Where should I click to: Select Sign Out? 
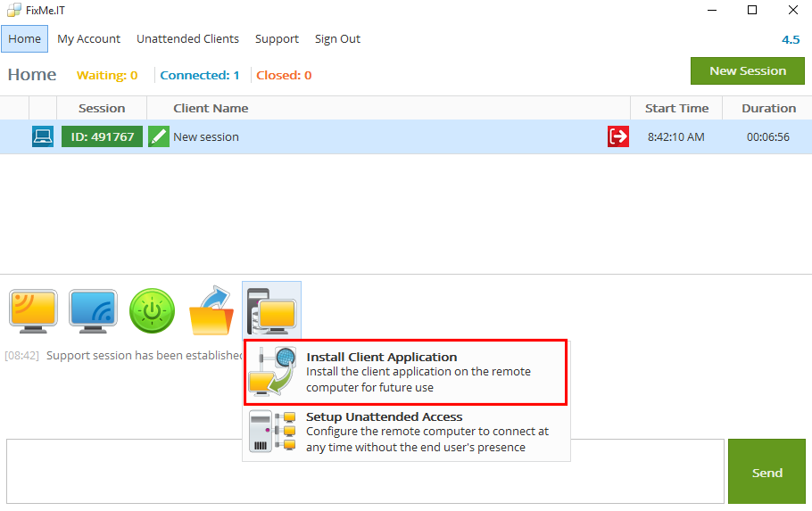(337, 39)
